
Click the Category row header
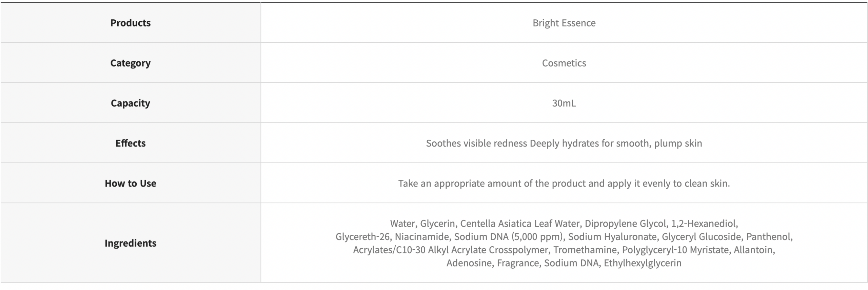130,63
